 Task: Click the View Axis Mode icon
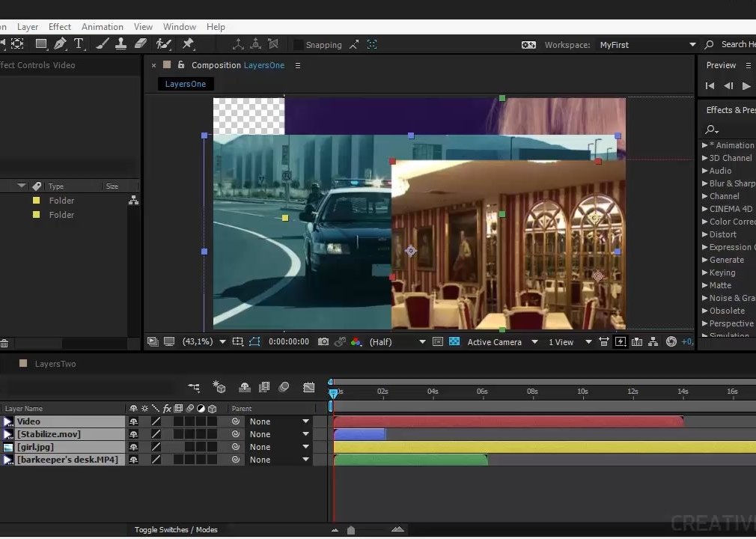[x=273, y=44]
